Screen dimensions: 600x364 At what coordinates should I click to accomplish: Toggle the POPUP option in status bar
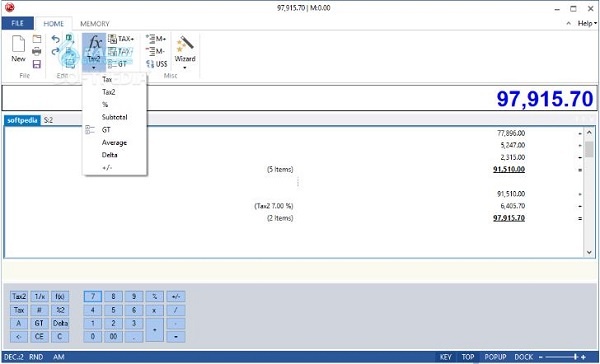(x=496, y=357)
